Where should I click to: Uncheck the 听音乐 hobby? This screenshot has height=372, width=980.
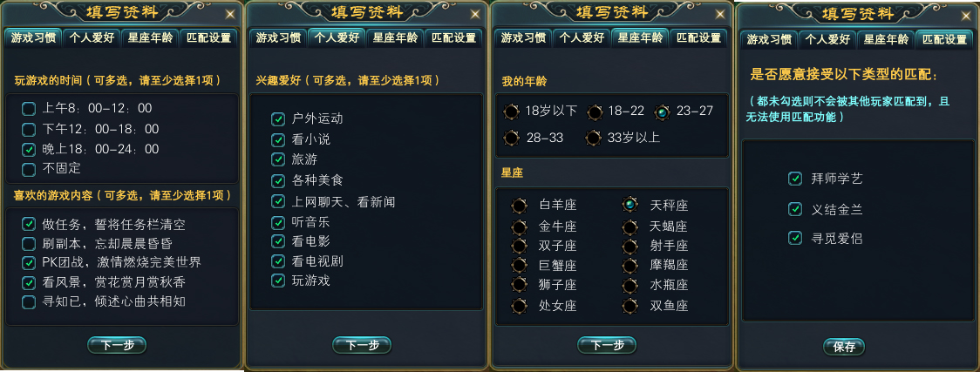(278, 221)
